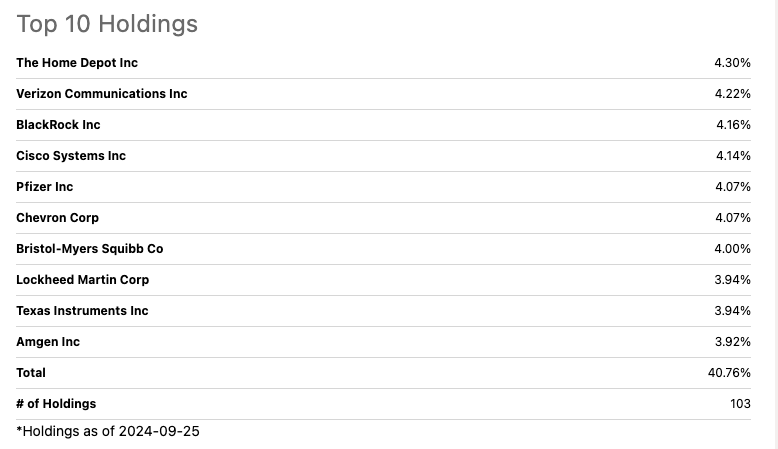Open Bristol-Myers Squibb Co holding

[90, 249]
